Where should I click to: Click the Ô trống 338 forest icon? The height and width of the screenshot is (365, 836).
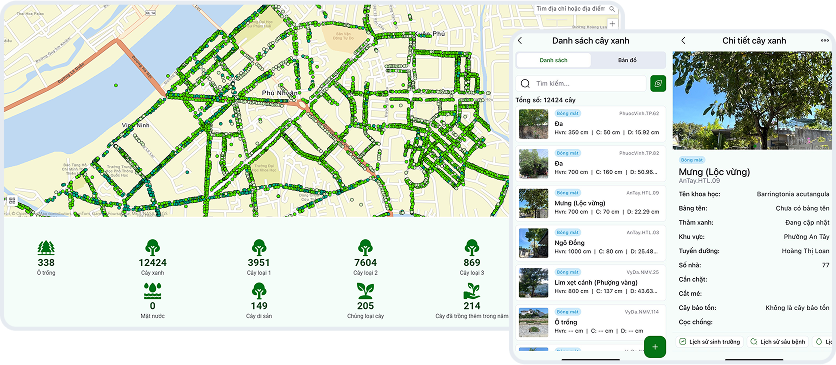[46, 248]
